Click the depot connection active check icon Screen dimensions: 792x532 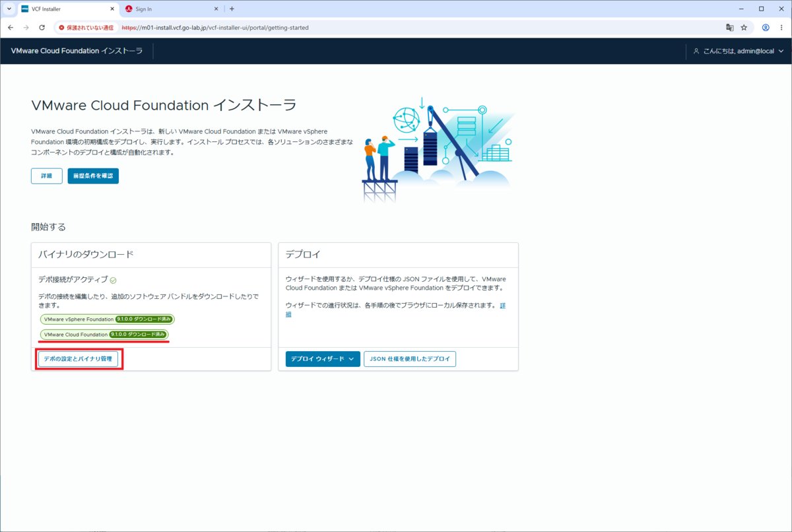tap(114, 281)
